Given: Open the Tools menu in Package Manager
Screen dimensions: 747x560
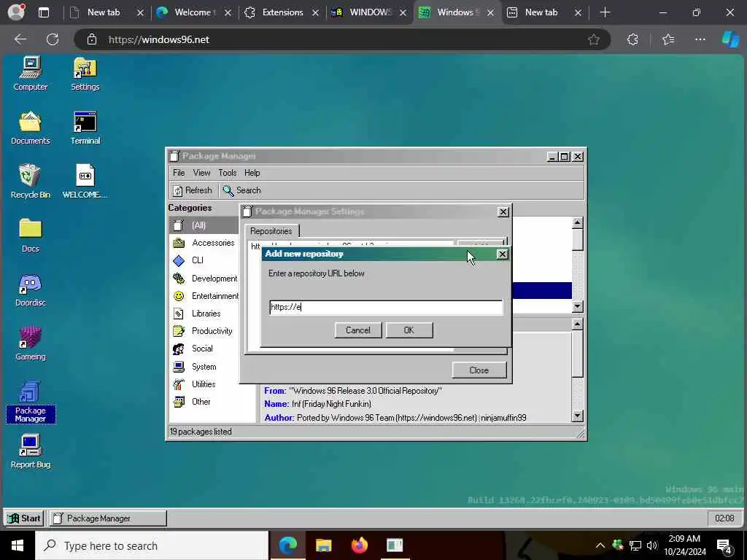Looking at the screenshot, I should (228, 173).
